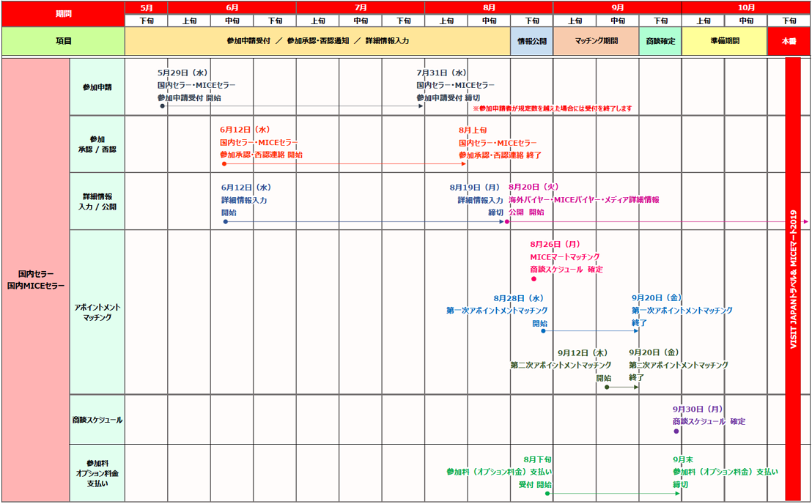
Task: Click the 8月上旬 date text
Action: point(473,130)
